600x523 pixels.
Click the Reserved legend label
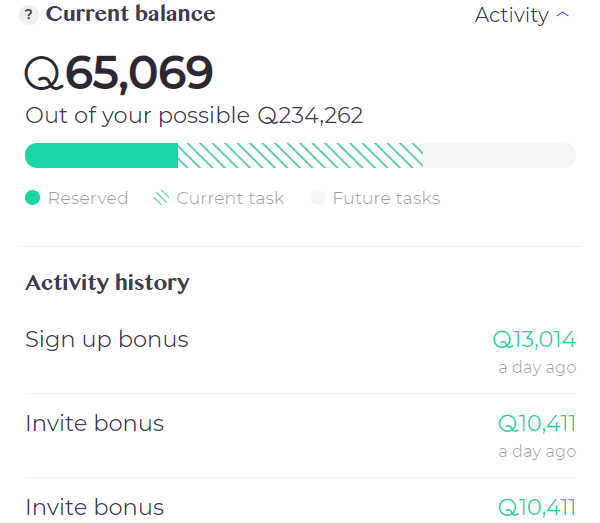coord(88,198)
